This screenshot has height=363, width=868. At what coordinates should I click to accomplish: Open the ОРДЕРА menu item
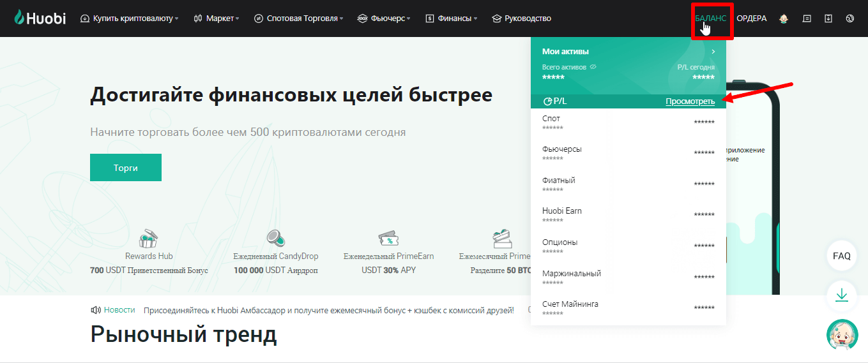point(751,19)
